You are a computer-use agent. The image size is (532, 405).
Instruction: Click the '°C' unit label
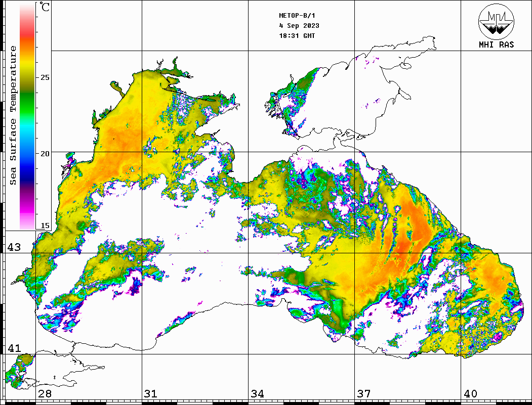click(x=45, y=7)
